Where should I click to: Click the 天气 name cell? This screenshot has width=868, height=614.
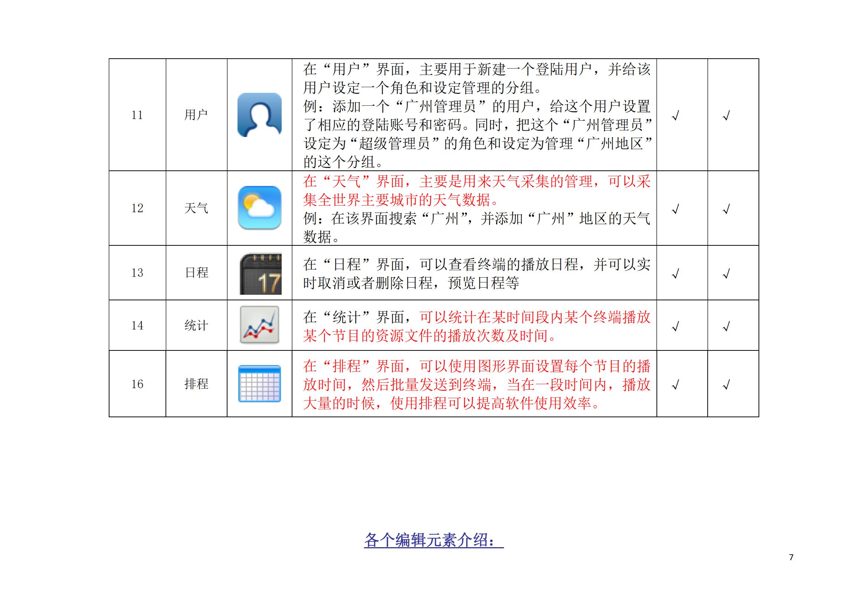pos(196,208)
